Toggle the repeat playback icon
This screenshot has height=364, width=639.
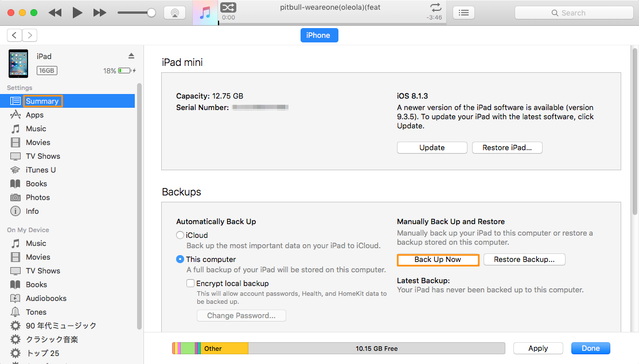coord(435,7)
